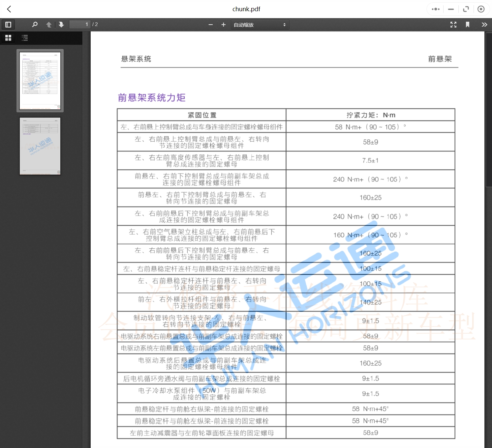Switch to the document outline view
The width and height of the screenshot is (492, 448).
24,38
